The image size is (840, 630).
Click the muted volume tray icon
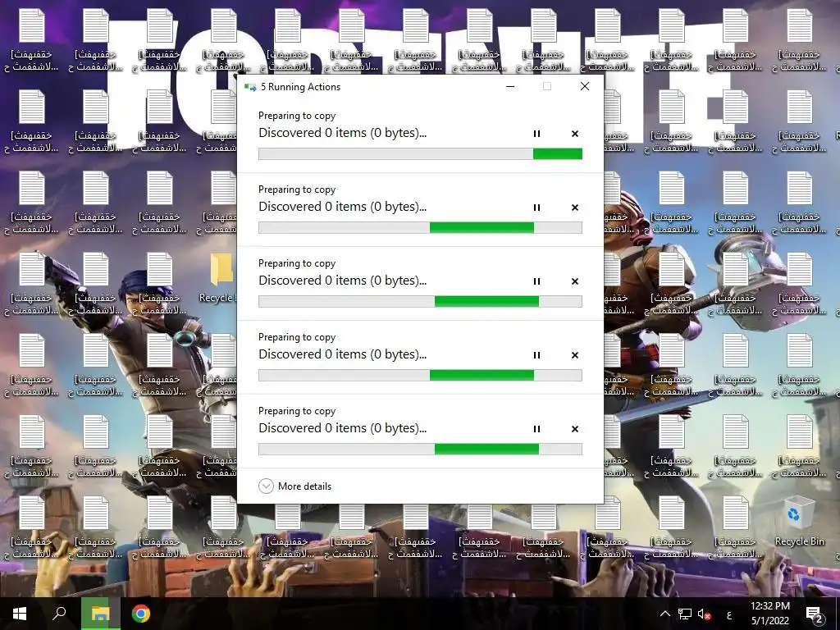click(704, 614)
